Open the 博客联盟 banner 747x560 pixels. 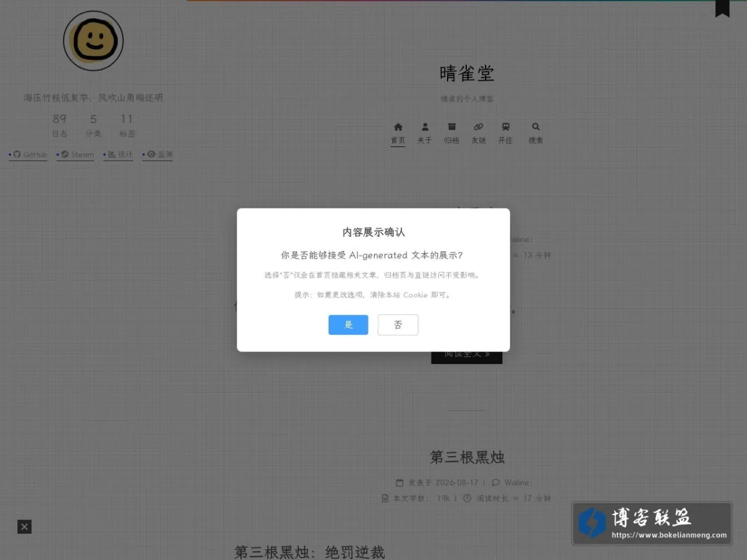[652, 524]
